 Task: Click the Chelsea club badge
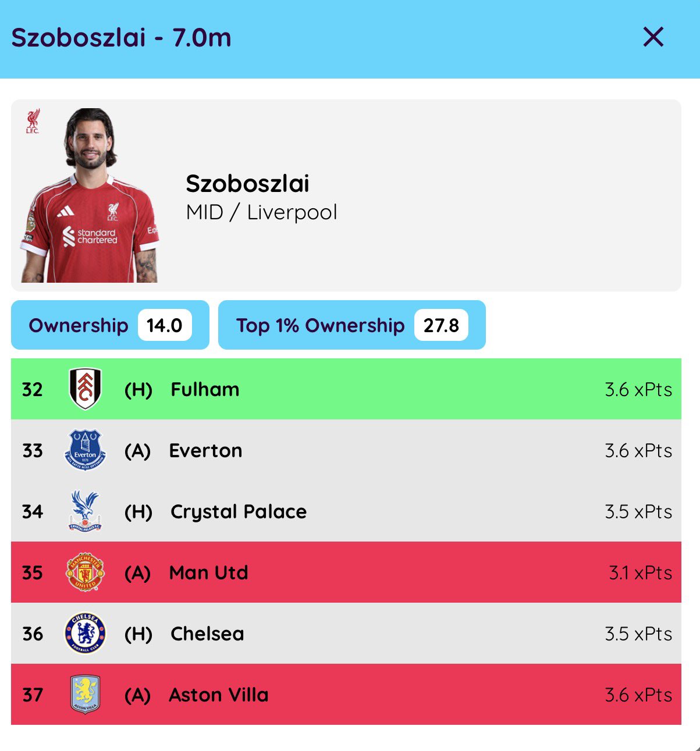click(85, 633)
